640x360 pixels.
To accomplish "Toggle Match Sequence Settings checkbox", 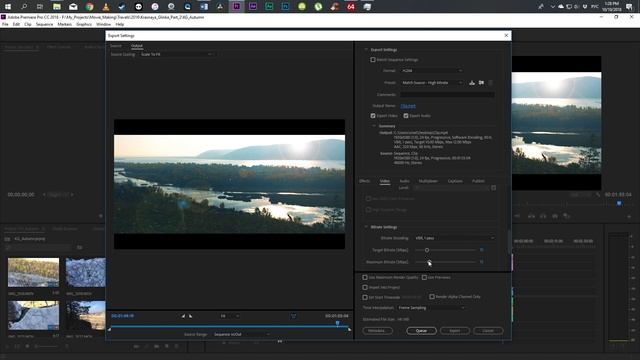I will 373,60.
